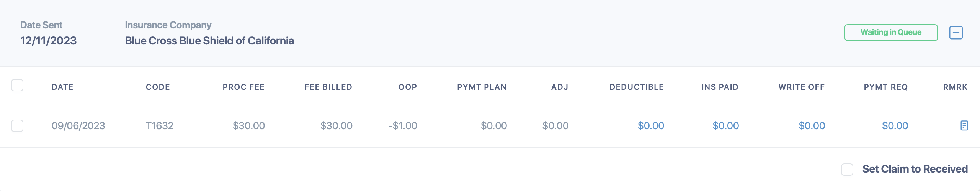This screenshot has width=980, height=191.
Task: Edit the Ins Paid $0.00 amount
Action: click(x=725, y=126)
